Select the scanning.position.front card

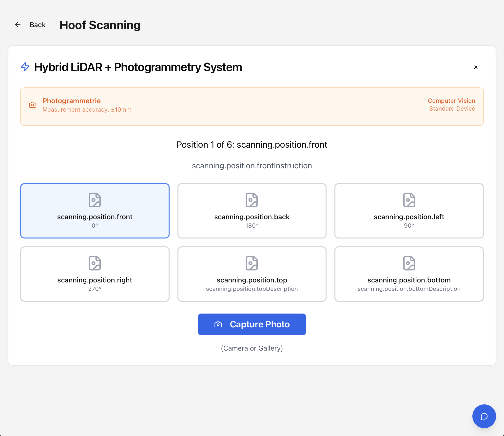click(95, 217)
